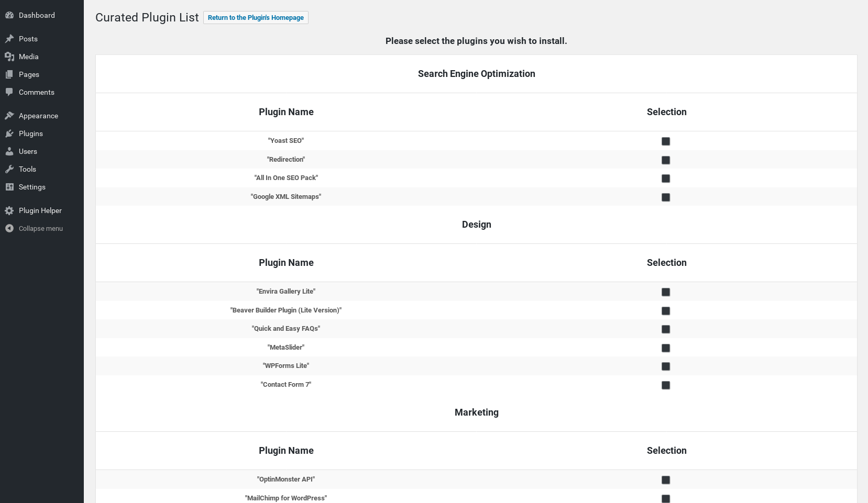Check the Beaver Builder Plugin checkbox
Viewport: 868px width, 503px height.
666,311
